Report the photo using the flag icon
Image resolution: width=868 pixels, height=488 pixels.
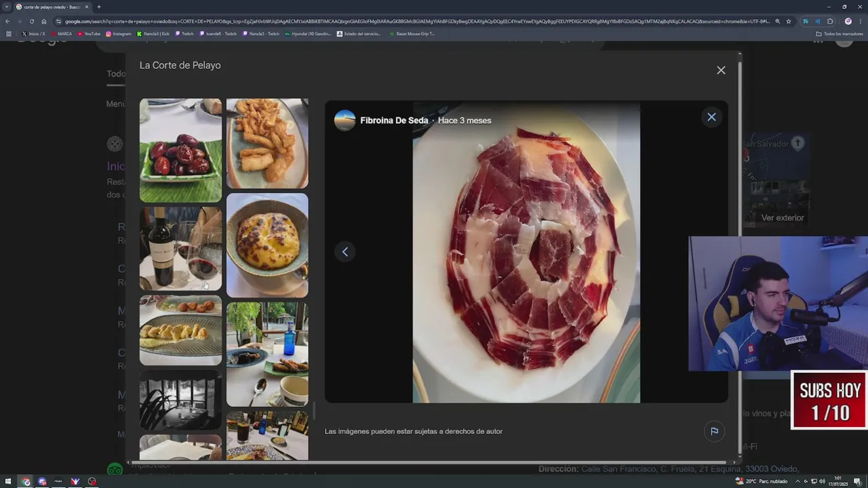(x=714, y=431)
